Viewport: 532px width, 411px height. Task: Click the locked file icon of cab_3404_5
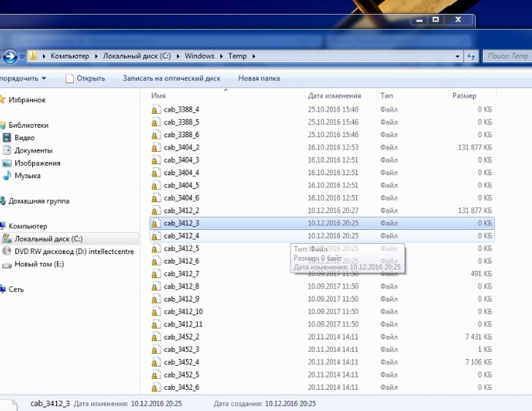coord(155,185)
